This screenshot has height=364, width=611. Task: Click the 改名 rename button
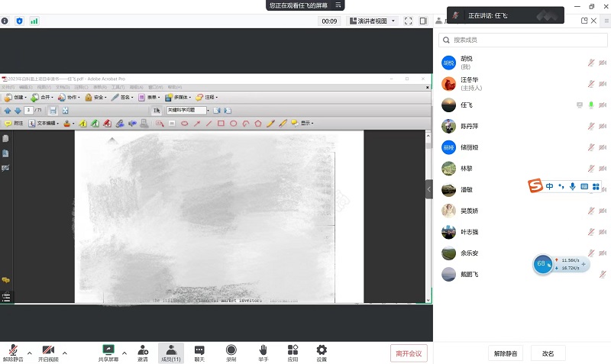pyautogui.click(x=548, y=353)
